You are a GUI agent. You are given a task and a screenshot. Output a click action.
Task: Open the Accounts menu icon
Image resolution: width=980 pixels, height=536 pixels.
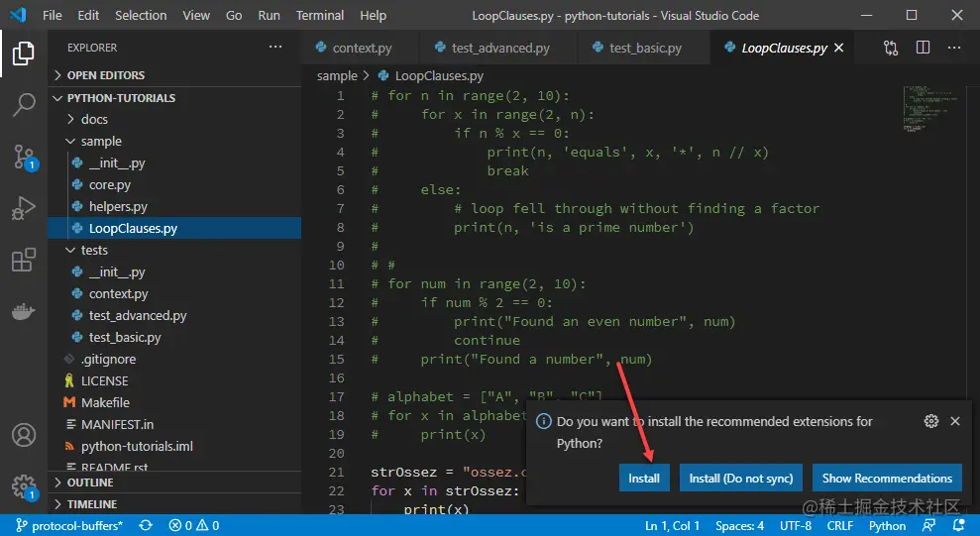(x=24, y=435)
